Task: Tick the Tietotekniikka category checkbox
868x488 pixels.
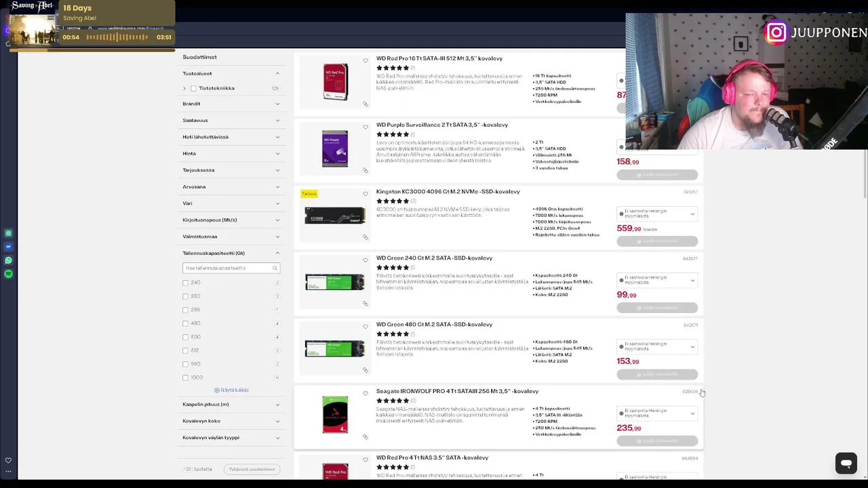Action: click(x=193, y=88)
